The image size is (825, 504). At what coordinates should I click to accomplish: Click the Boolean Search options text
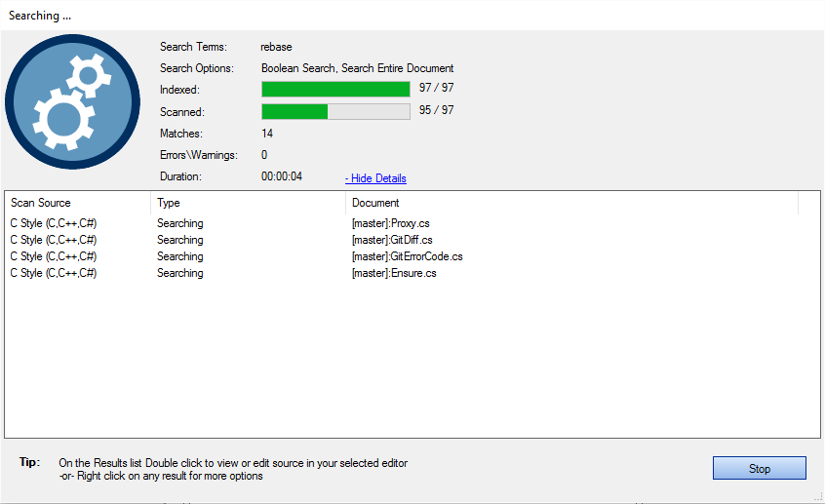pyautogui.click(x=357, y=68)
